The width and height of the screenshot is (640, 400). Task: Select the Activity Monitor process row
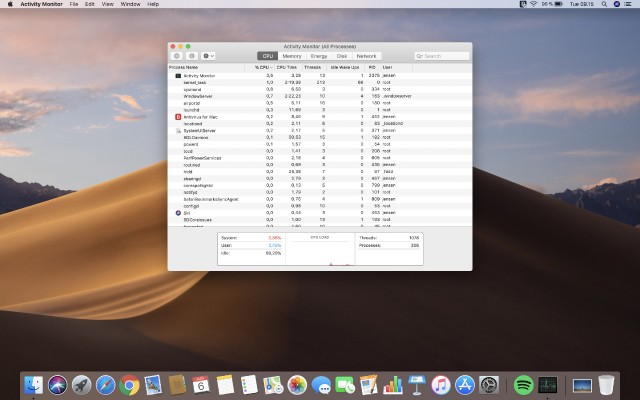(x=320, y=76)
